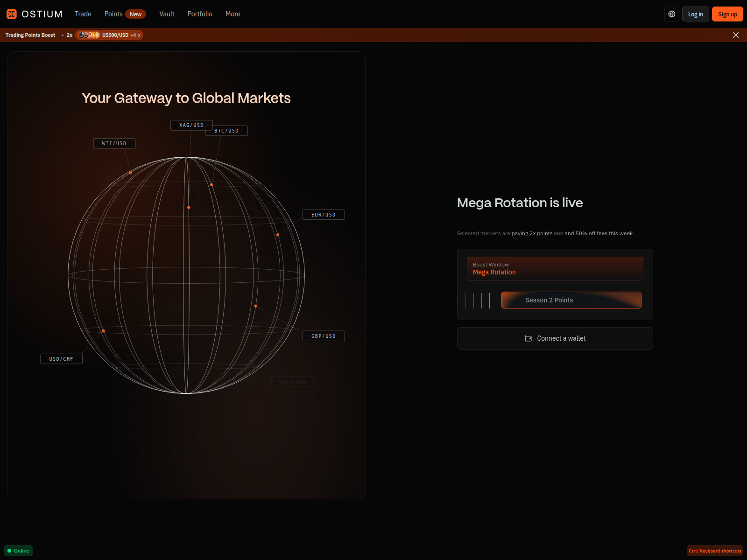747x560 pixels.
Task: Expand the US500/USD +4 boosted markets chip
Action: coord(109,35)
